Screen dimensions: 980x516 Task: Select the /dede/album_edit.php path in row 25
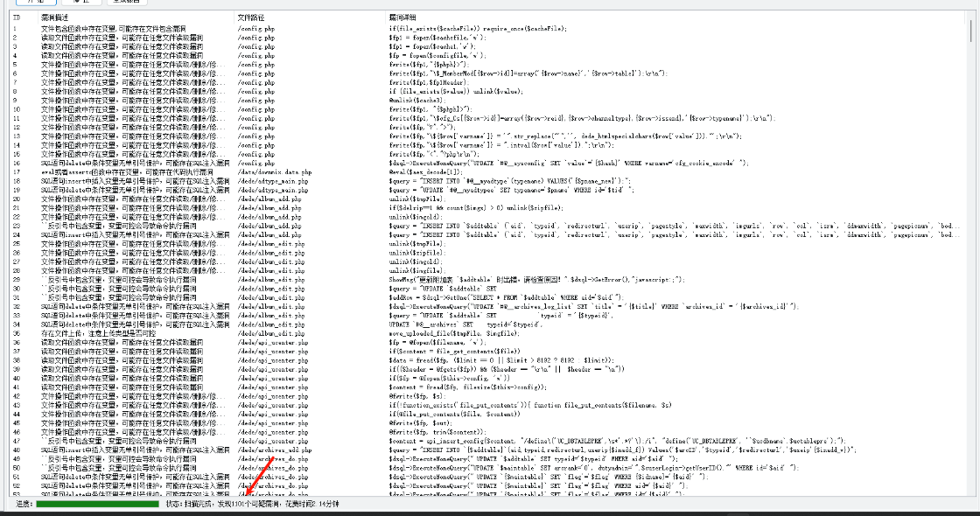tap(271, 244)
